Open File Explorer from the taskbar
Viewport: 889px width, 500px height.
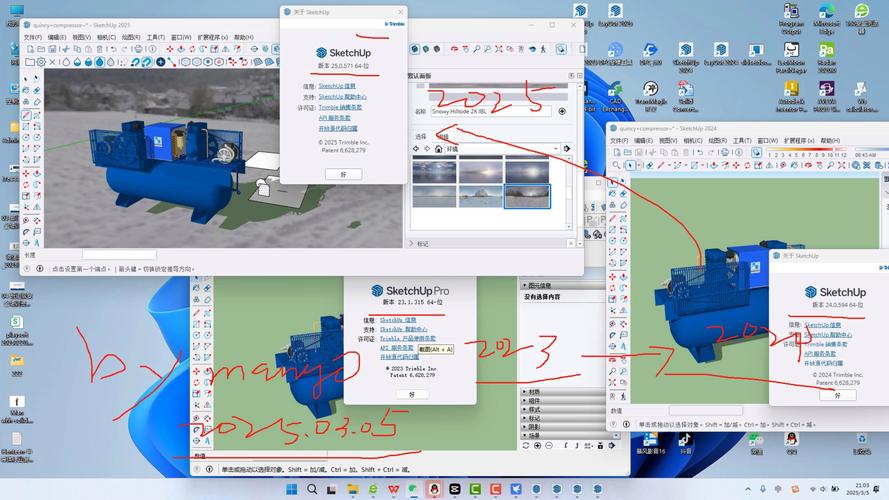pyautogui.click(x=353, y=489)
